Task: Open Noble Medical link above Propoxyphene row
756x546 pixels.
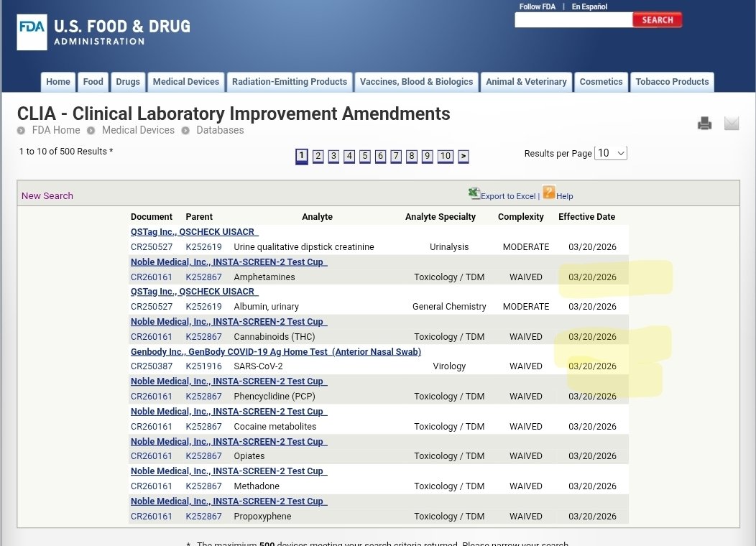Action: (229, 501)
